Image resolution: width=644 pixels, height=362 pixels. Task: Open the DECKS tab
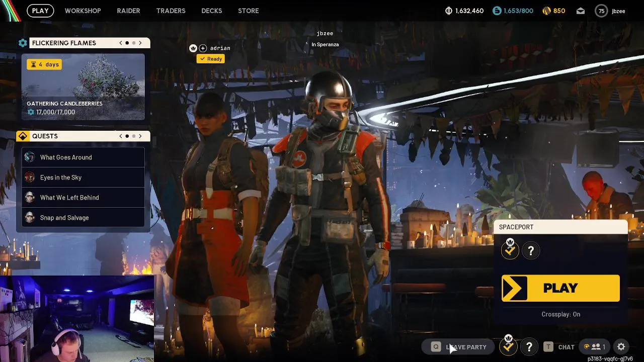(211, 11)
